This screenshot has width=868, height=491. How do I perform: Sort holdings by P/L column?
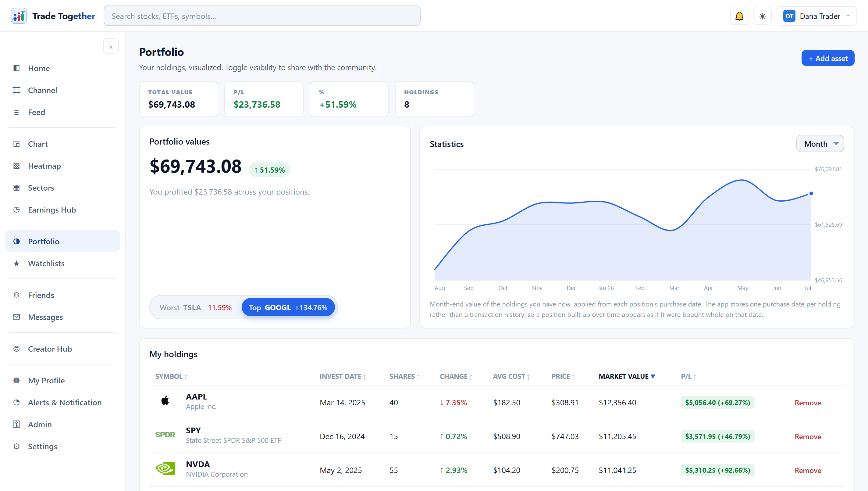point(688,376)
